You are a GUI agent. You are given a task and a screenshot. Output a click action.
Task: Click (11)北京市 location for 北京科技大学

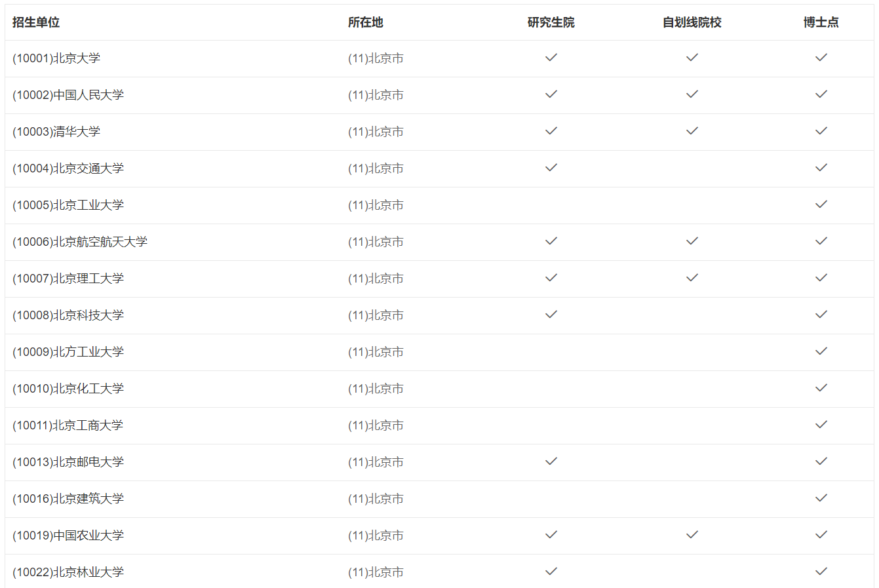(376, 315)
